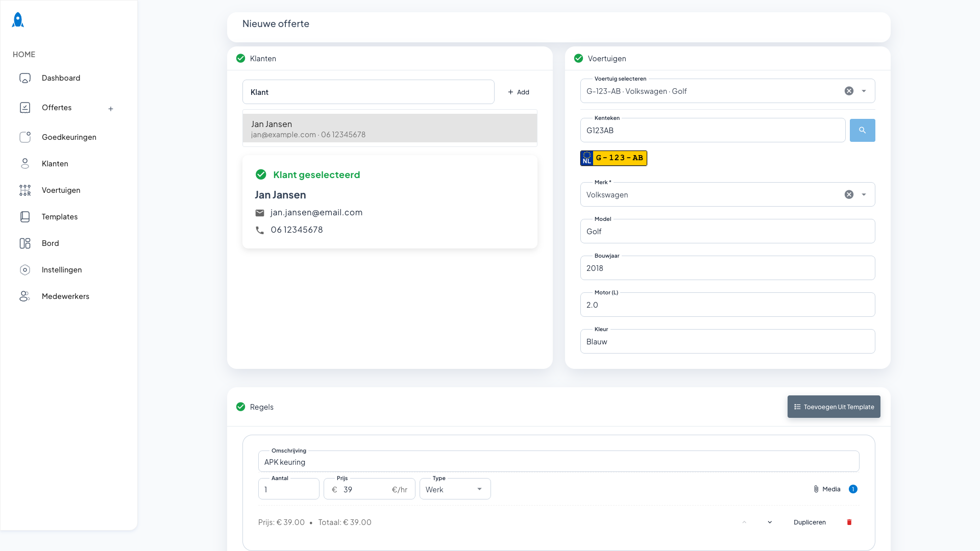The width and height of the screenshot is (980, 551).
Task: Open the Offertes section
Action: [57, 108]
